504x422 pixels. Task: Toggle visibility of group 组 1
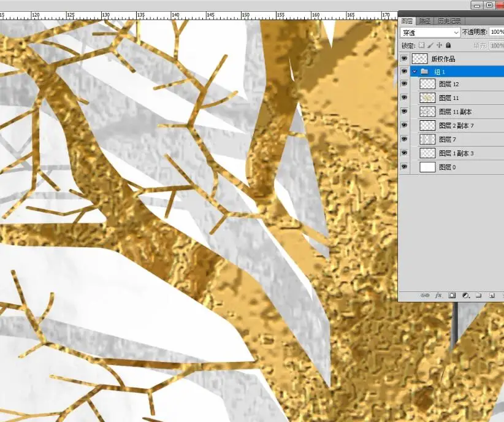404,71
